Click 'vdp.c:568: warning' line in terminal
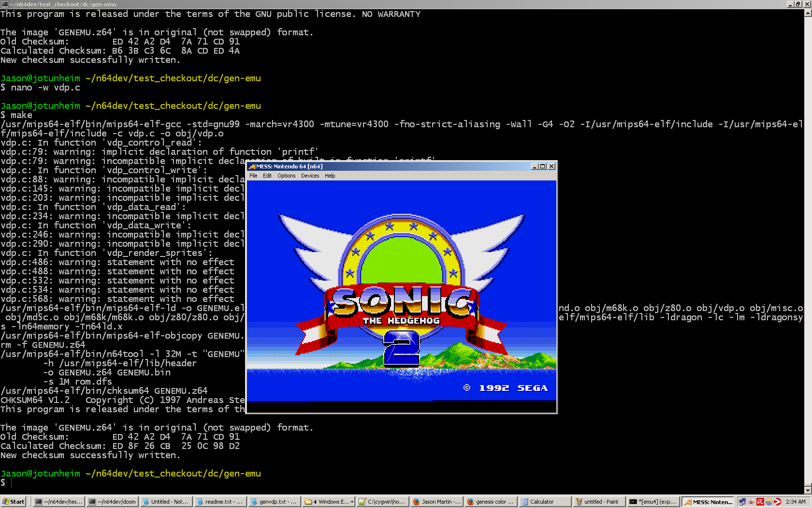The image size is (812, 508). point(117,299)
